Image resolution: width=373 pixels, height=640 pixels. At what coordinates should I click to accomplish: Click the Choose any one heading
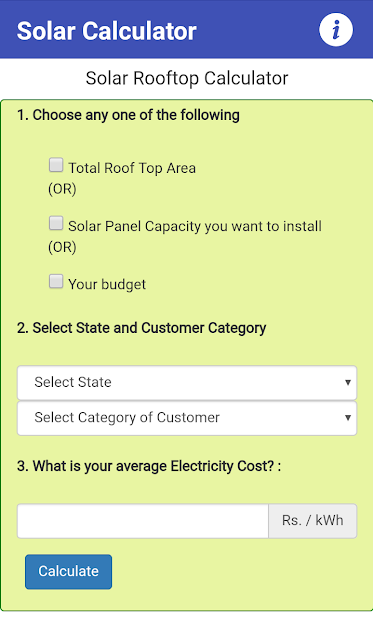point(128,115)
